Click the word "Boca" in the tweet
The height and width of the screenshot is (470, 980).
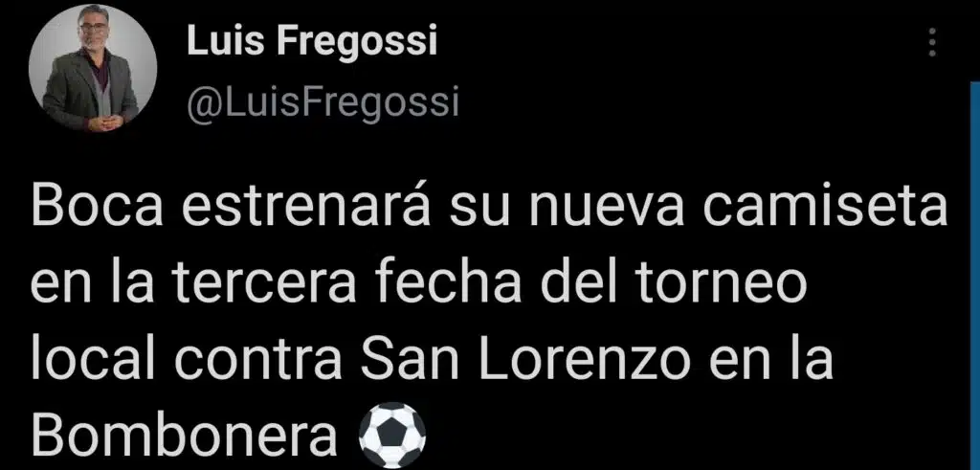click(x=97, y=209)
